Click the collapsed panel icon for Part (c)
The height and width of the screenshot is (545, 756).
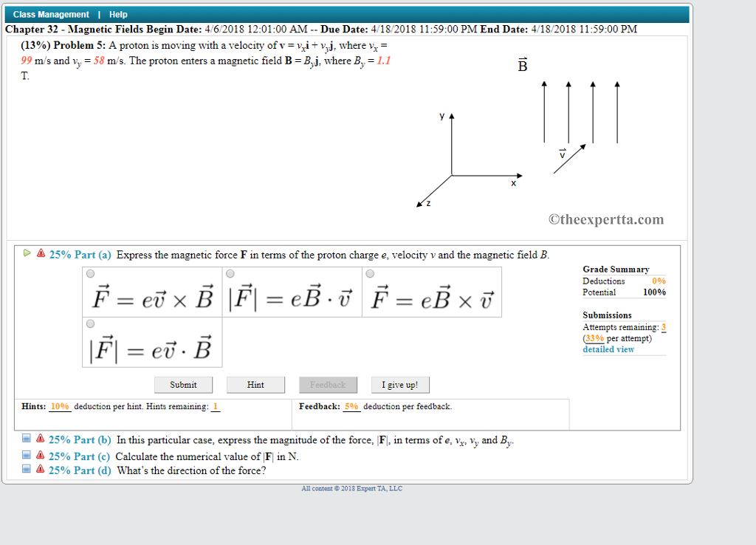click(26, 454)
